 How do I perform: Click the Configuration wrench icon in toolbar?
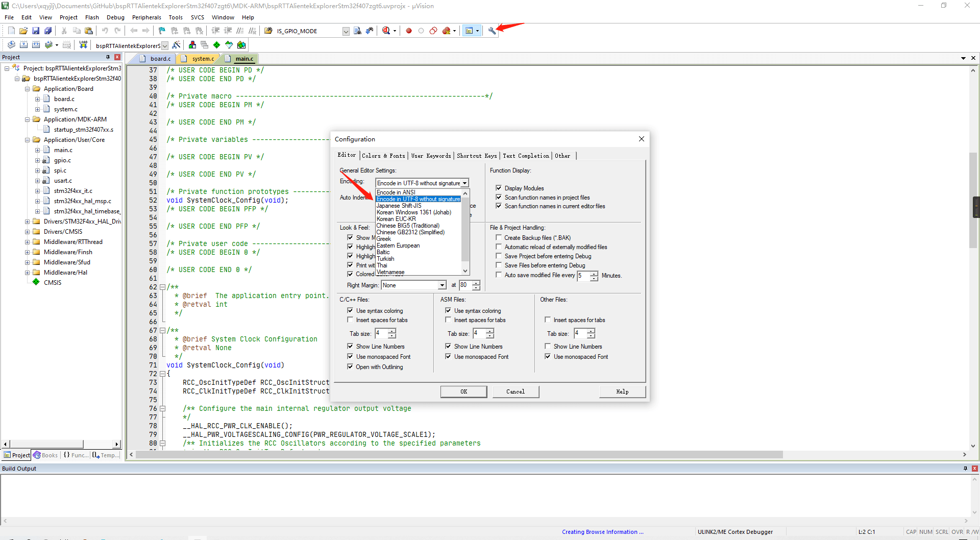click(492, 31)
